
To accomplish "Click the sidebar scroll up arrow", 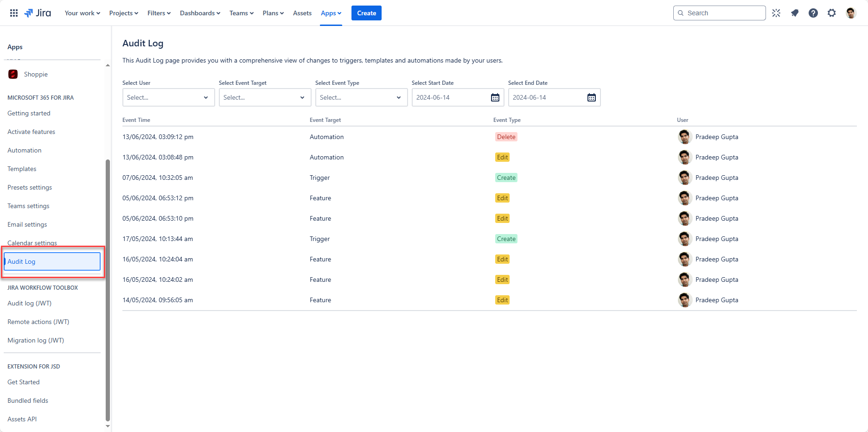I will (x=108, y=65).
